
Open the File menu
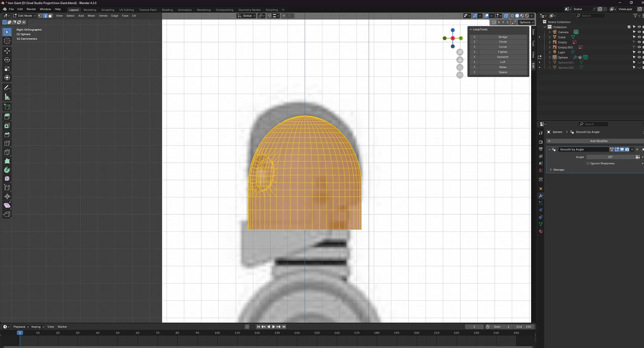point(11,9)
